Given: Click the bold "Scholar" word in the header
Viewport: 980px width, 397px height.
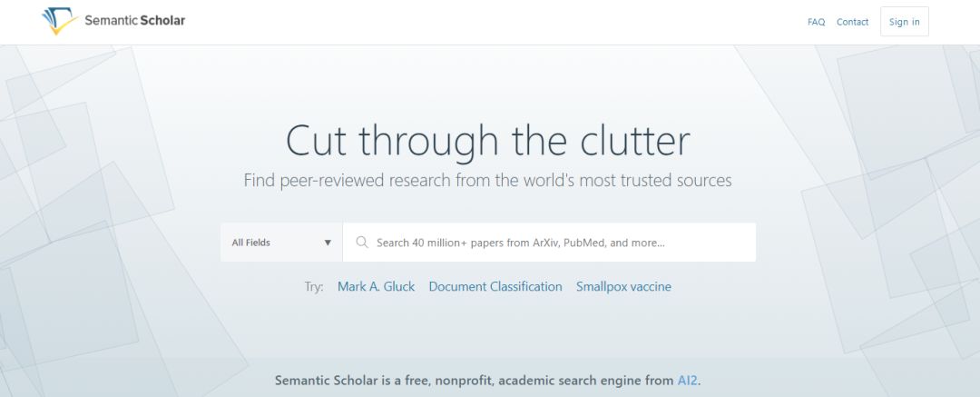Looking at the screenshot, I should click(162, 21).
